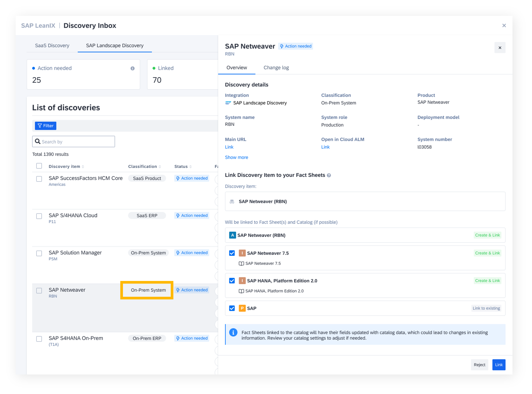Screen dimensions: 532x394
Task: Click the blue Link button
Action: coord(499,365)
